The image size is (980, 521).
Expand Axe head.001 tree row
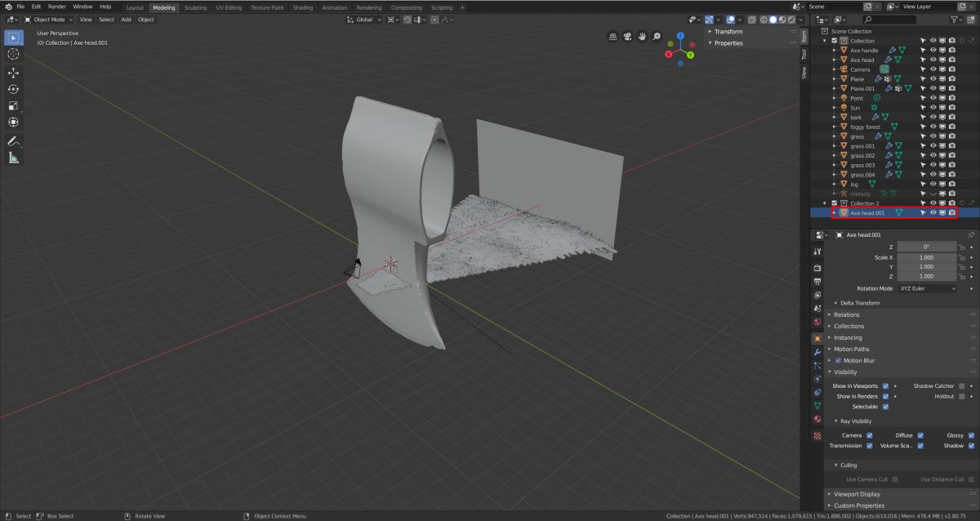click(834, 213)
